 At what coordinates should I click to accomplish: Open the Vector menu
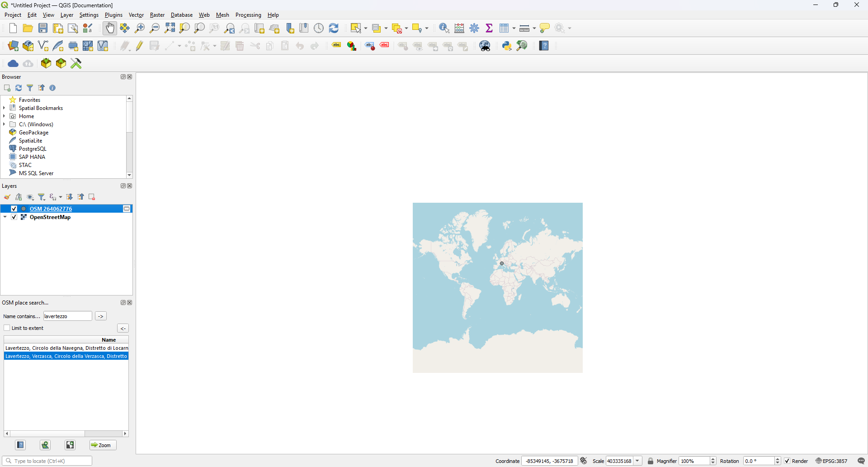pos(136,15)
